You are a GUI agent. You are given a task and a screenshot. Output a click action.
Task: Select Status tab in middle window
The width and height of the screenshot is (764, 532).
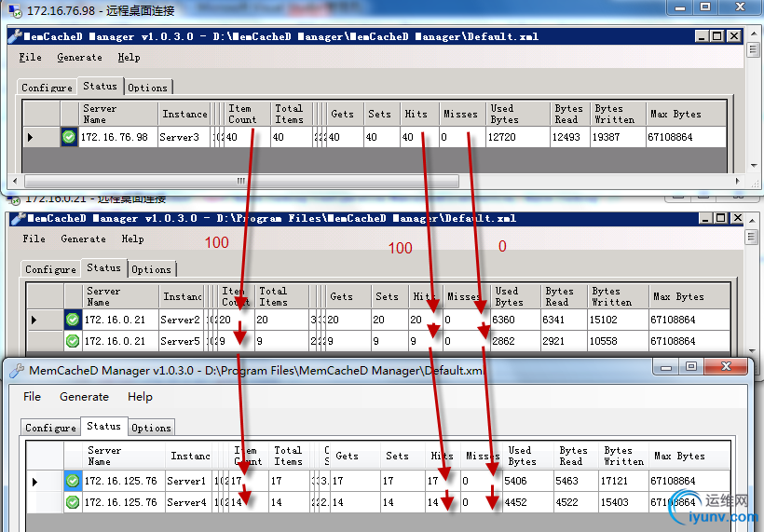click(x=103, y=268)
